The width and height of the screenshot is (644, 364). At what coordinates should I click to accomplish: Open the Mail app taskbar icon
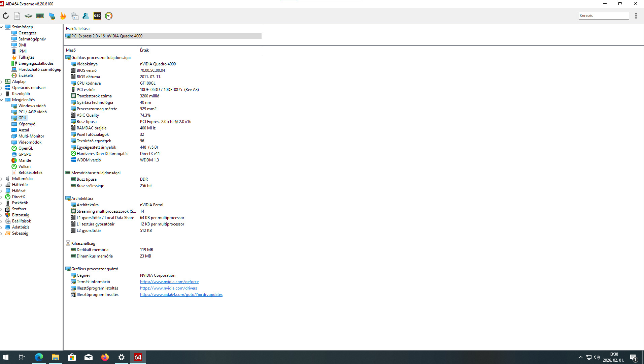(89, 357)
